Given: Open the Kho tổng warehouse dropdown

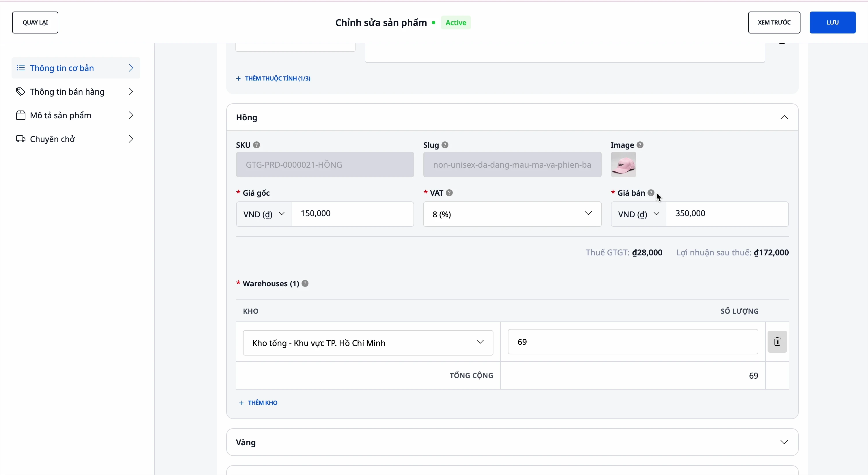Looking at the screenshot, I should pos(368,343).
